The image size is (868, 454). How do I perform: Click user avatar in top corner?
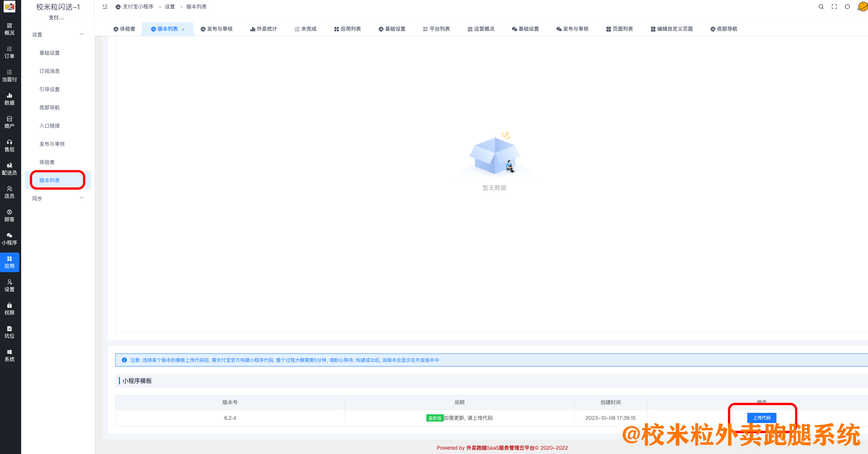[x=863, y=7]
